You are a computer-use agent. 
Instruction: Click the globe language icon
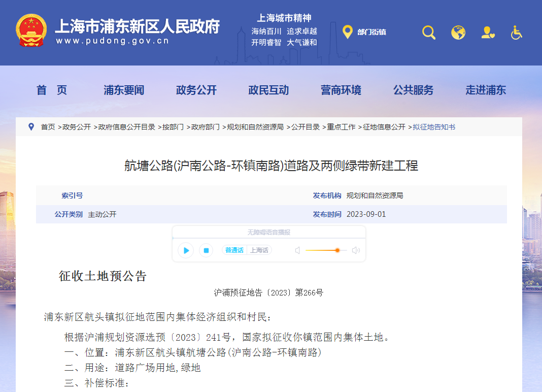(x=458, y=32)
